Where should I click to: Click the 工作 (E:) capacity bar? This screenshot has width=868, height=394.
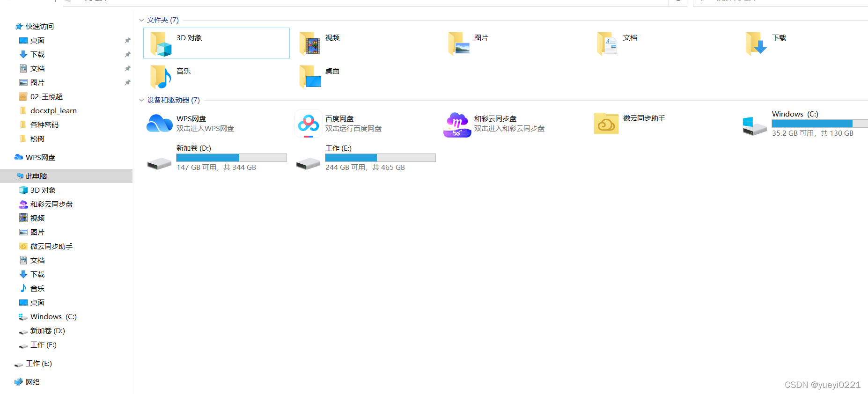coord(380,158)
